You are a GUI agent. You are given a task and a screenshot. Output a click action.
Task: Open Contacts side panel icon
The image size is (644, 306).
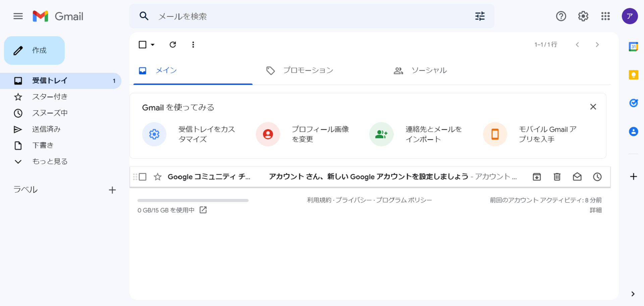click(633, 131)
